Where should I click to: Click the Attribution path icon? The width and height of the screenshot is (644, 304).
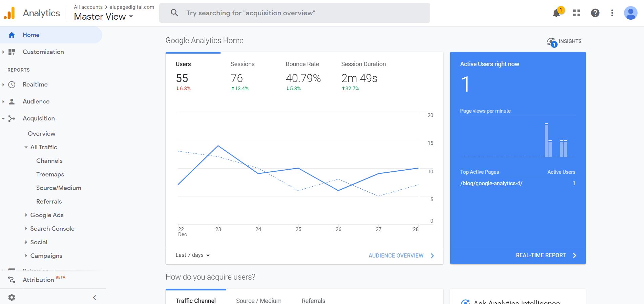(x=12, y=280)
